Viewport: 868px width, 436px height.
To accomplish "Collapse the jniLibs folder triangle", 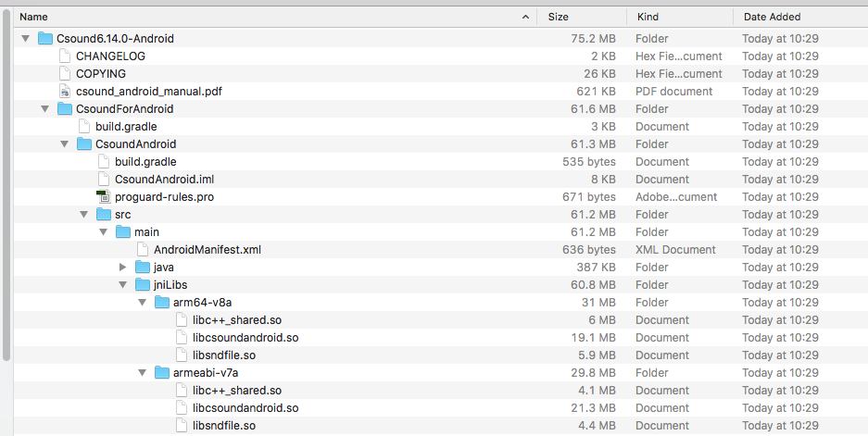I will pyautogui.click(x=122, y=285).
